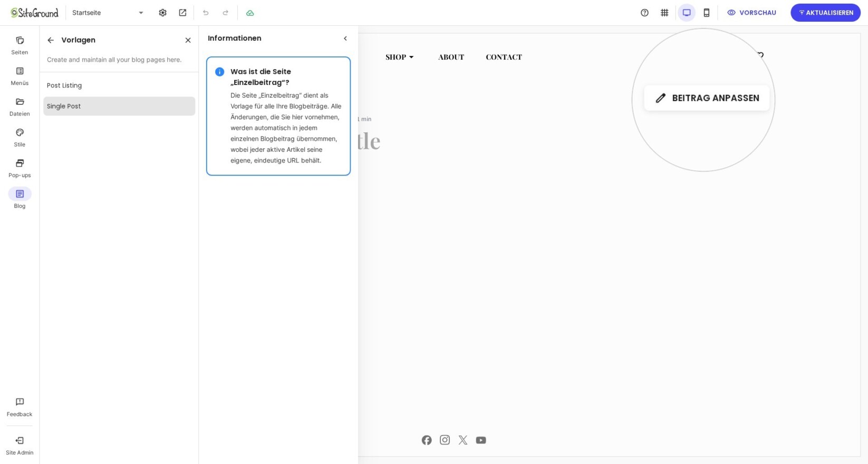Open the Dateien sidebar section
868x464 pixels.
click(x=20, y=107)
